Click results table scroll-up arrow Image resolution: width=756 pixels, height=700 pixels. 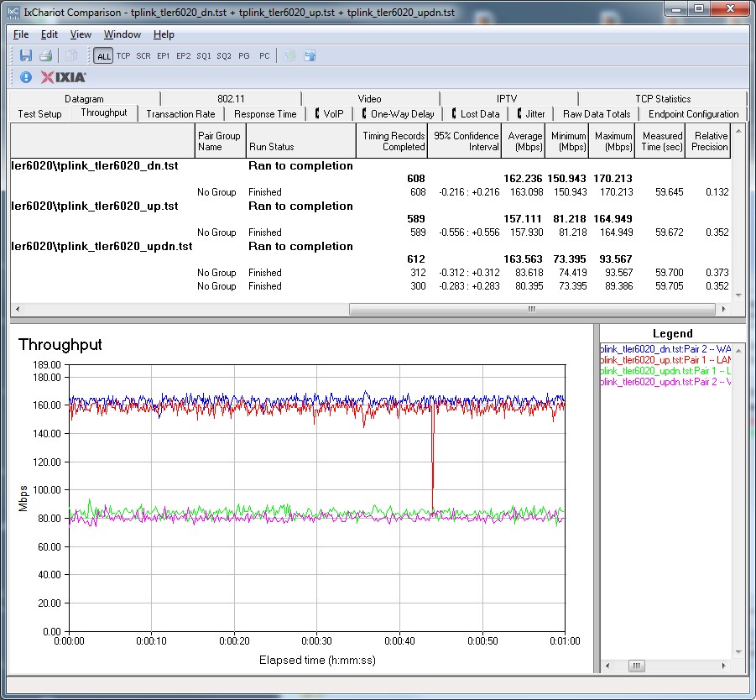738,131
